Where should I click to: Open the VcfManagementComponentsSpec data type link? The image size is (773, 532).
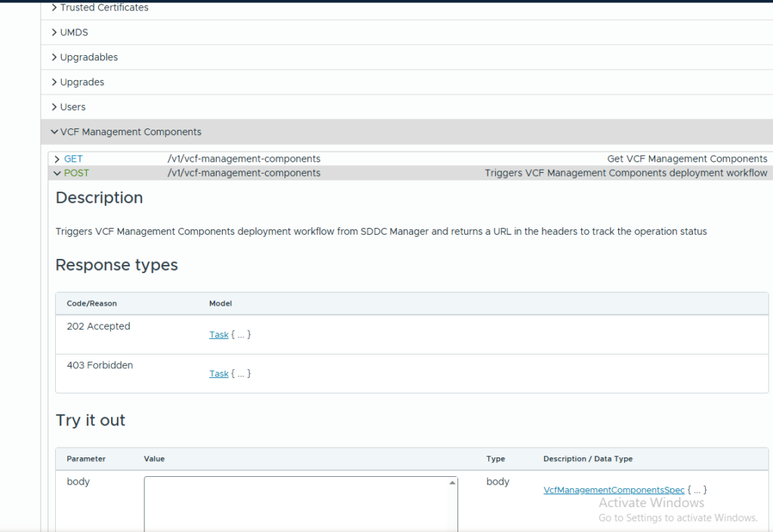click(x=613, y=490)
